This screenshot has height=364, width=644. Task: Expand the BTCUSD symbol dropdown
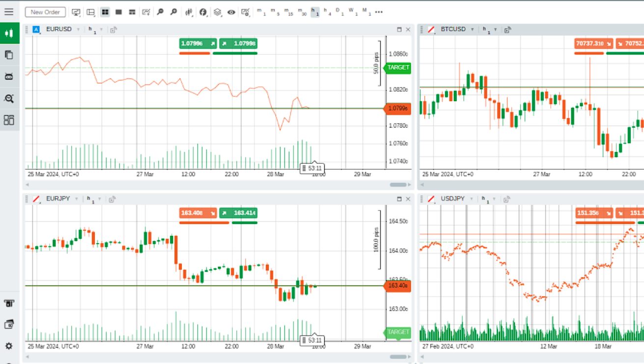pyautogui.click(x=472, y=29)
